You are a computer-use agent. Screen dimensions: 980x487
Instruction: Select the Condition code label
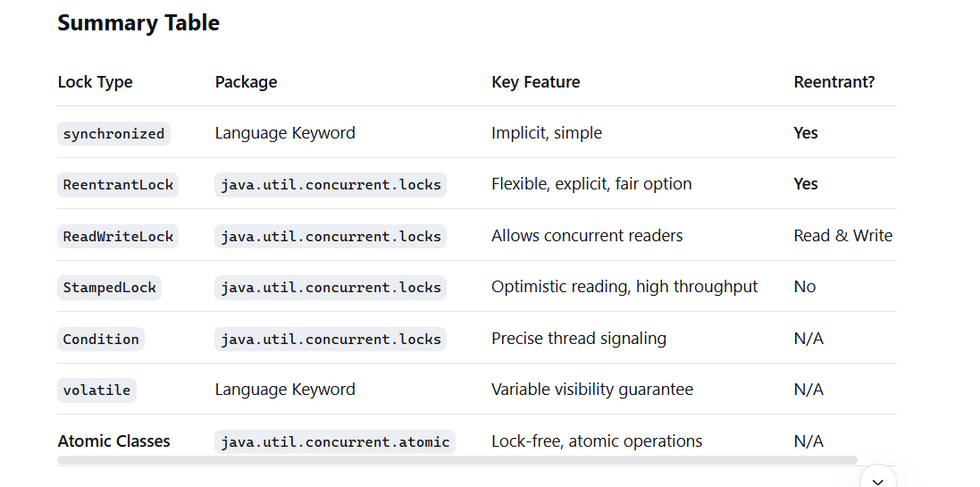tap(101, 340)
